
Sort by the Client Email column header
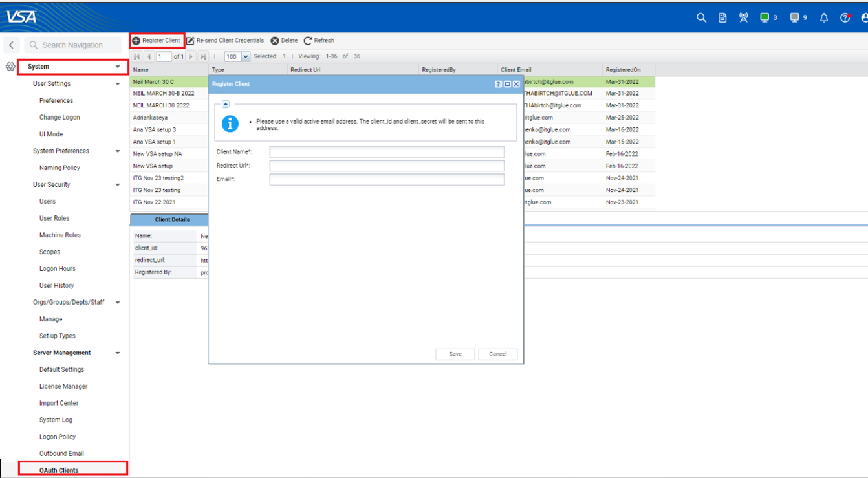point(550,69)
